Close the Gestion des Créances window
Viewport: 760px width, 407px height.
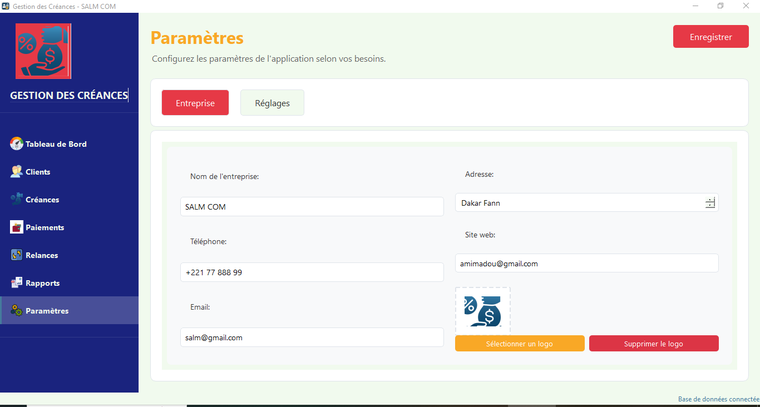(x=746, y=6)
